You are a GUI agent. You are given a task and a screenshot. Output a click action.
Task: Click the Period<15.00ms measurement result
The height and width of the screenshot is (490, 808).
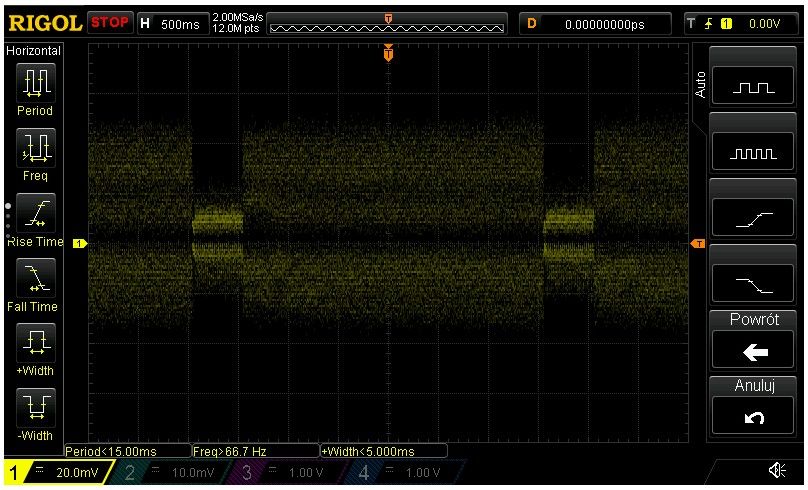pyautogui.click(x=127, y=451)
